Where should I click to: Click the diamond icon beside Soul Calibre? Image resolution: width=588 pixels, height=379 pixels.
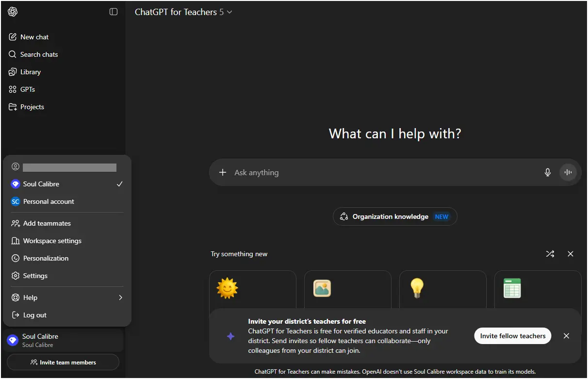(x=16, y=184)
